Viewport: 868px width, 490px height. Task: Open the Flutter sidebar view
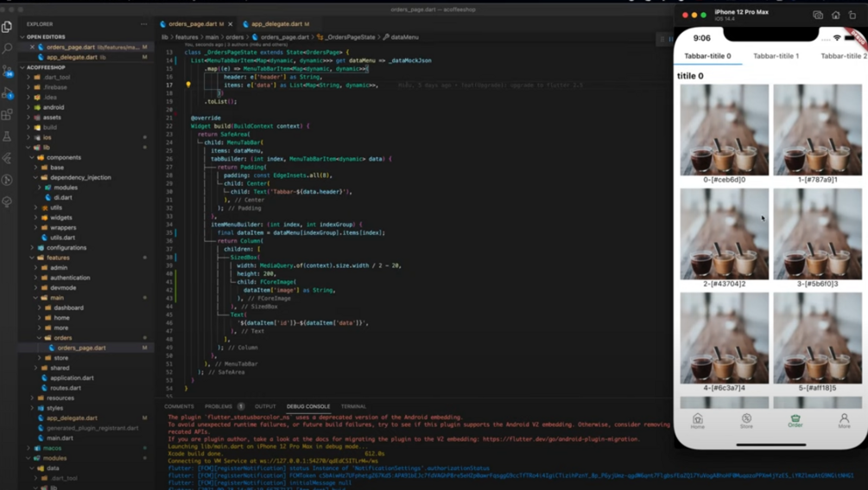pos(7,158)
